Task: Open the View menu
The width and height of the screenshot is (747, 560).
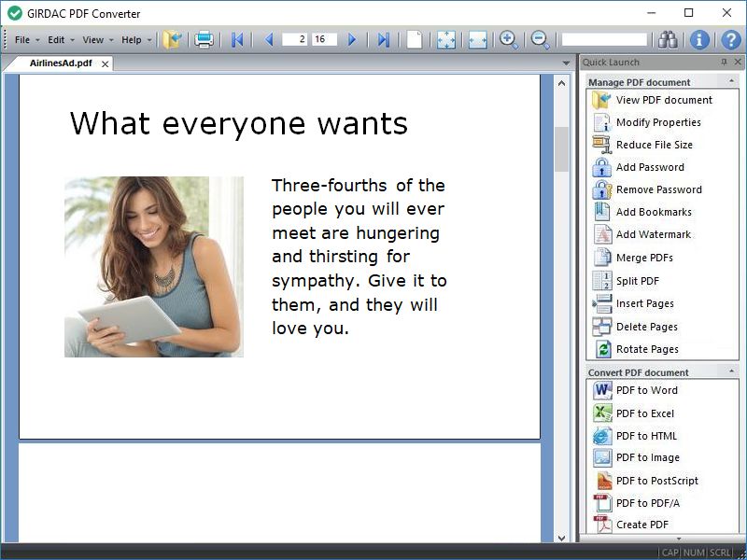Action: tap(92, 40)
